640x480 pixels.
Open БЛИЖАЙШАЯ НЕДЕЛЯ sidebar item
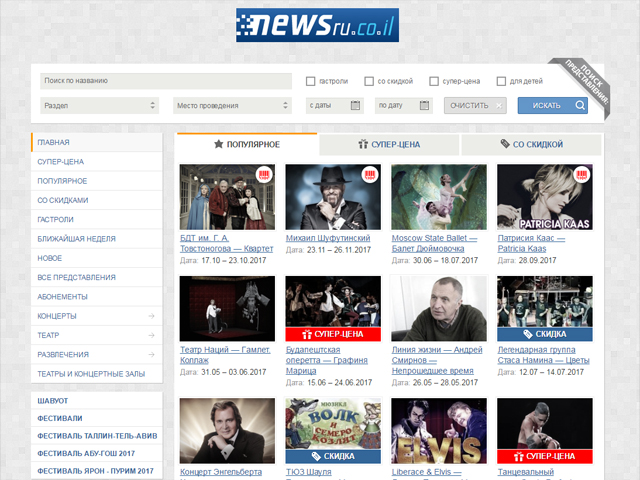(97, 238)
